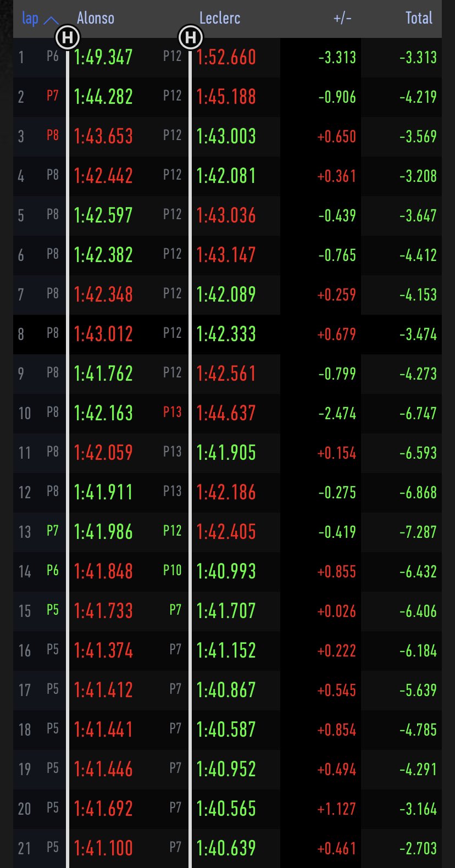The image size is (455, 868).
Task: Click Leclerc's 1:40.639 time
Action: 226,848
